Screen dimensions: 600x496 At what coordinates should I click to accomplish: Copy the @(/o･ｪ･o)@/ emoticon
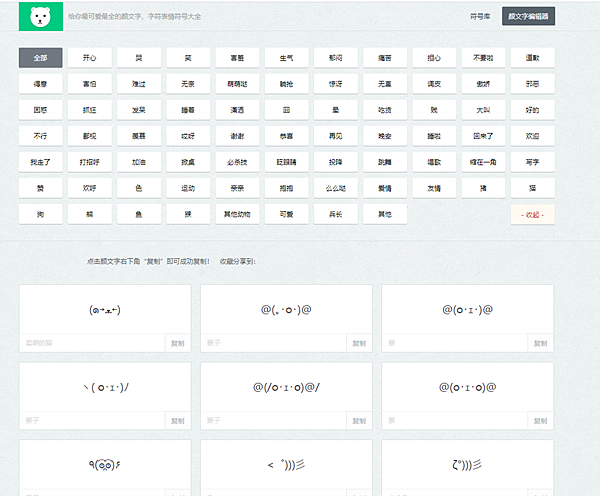(x=359, y=421)
